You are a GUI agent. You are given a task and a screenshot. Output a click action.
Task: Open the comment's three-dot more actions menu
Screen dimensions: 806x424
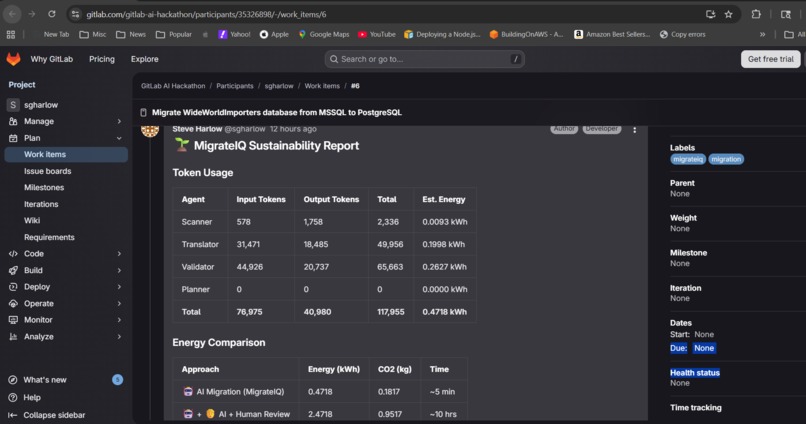click(635, 130)
